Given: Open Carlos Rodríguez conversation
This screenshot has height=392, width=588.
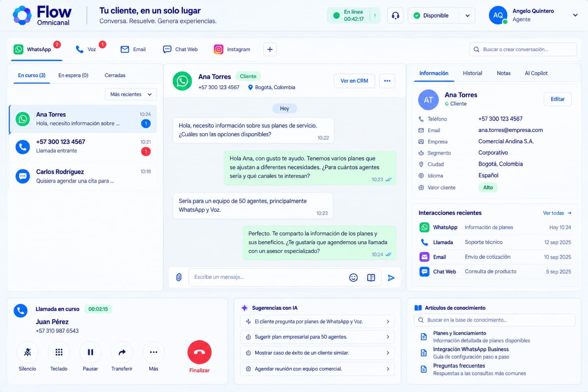Looking at the screenshot, I should coord(83,177).
